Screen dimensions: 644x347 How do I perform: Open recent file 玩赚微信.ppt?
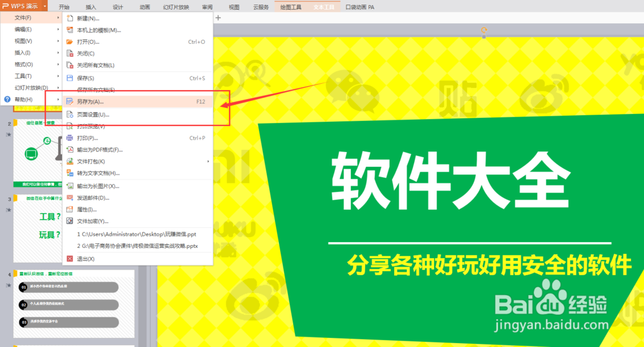point(138,234)
